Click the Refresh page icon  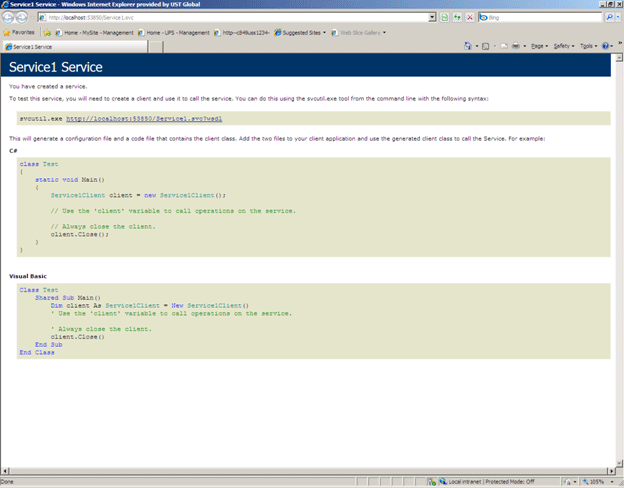pos(457,17)
